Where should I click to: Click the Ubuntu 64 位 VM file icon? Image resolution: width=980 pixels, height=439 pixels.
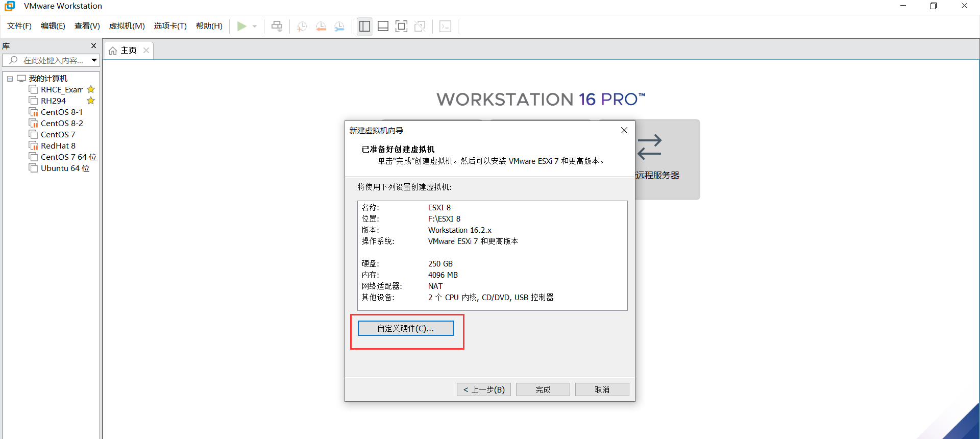pos(34,168)
